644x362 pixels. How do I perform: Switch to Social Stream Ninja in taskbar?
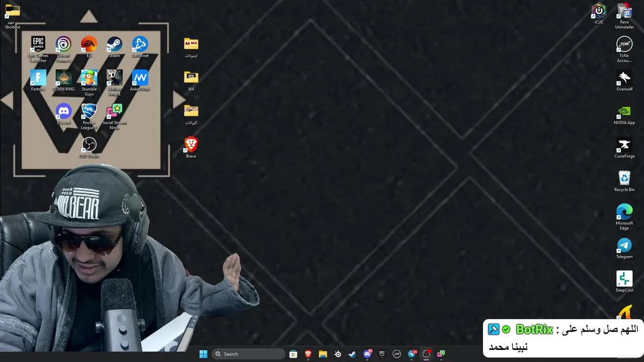pos(441,354)
